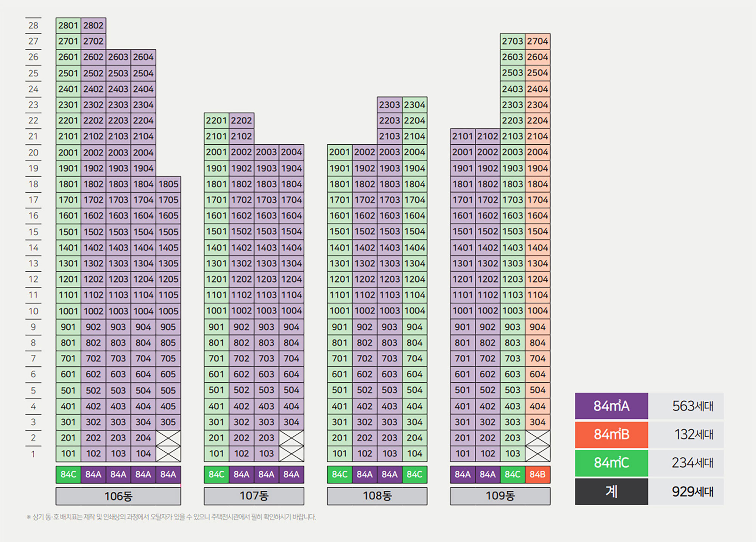The image size is (756, 542).
Task: Click floor number 28 in left axis
Action: [x=33, y=25]
